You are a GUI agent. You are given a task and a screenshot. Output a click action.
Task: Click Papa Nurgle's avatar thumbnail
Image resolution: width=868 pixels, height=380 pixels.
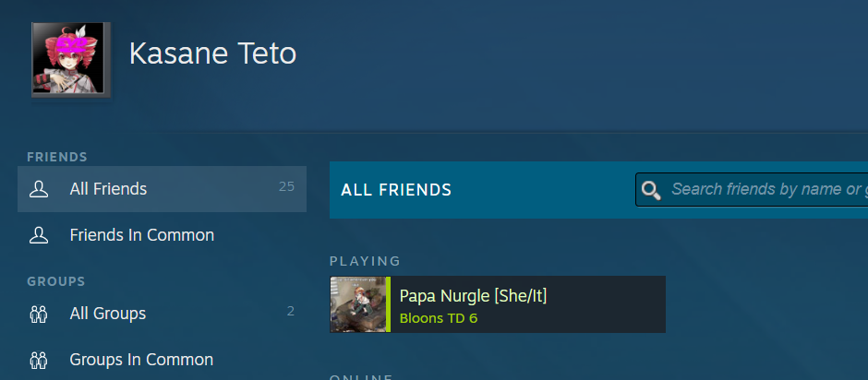coord(357,304)
